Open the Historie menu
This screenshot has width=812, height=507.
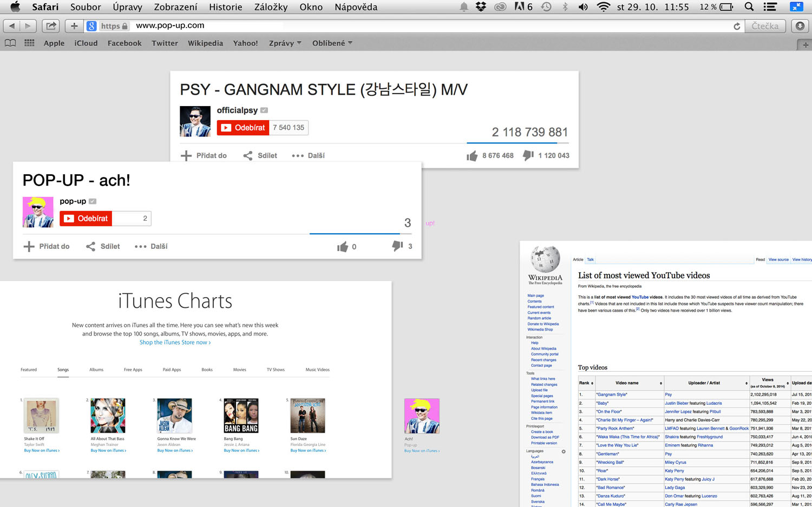point(226,7)
